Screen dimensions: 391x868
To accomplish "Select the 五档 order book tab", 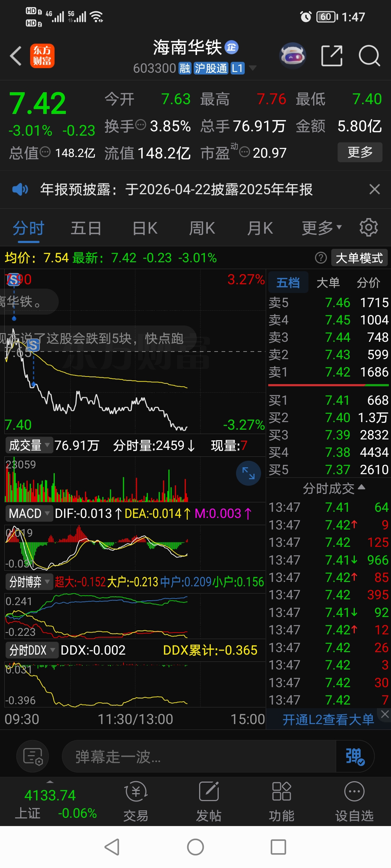I will [x=288, y=282].
